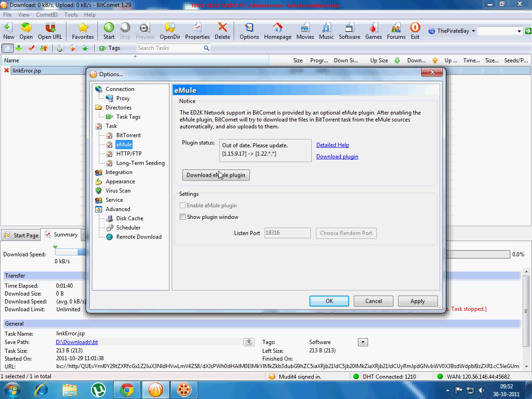Open the Games toolbar icon
The image size is (532, 399).
click(x=374, y=31)
